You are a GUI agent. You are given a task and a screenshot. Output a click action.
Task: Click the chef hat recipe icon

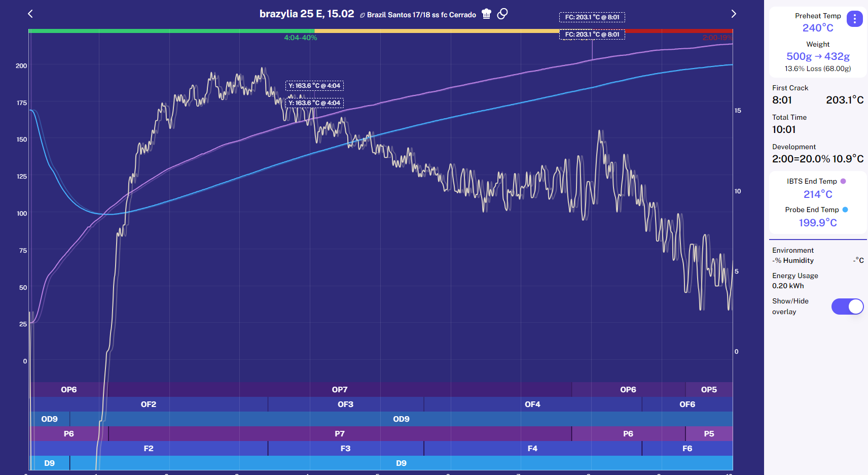point(486,14)
